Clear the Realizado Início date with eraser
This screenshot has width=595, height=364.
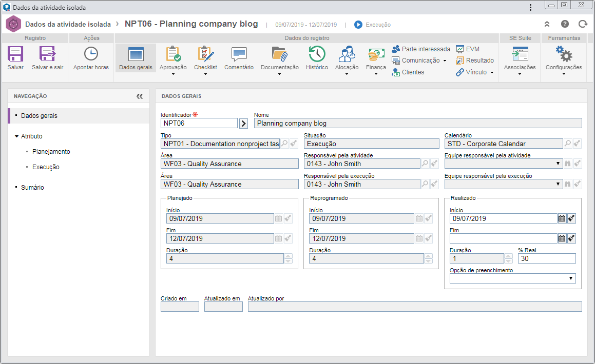tap(571, 218)
